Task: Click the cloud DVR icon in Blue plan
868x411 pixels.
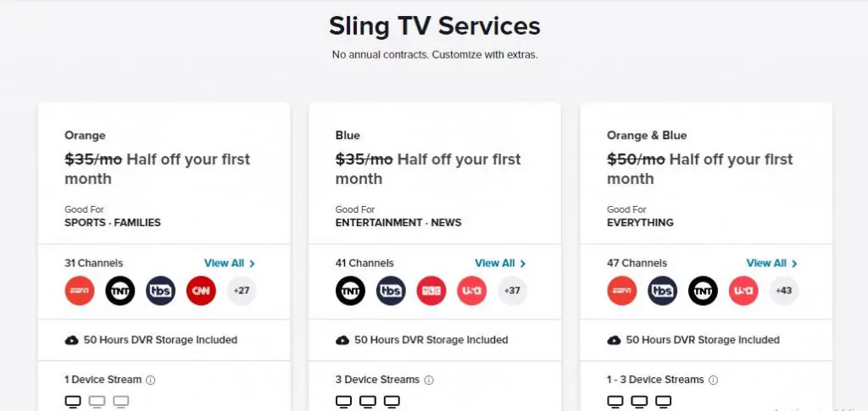Action: tap(342, 340)
